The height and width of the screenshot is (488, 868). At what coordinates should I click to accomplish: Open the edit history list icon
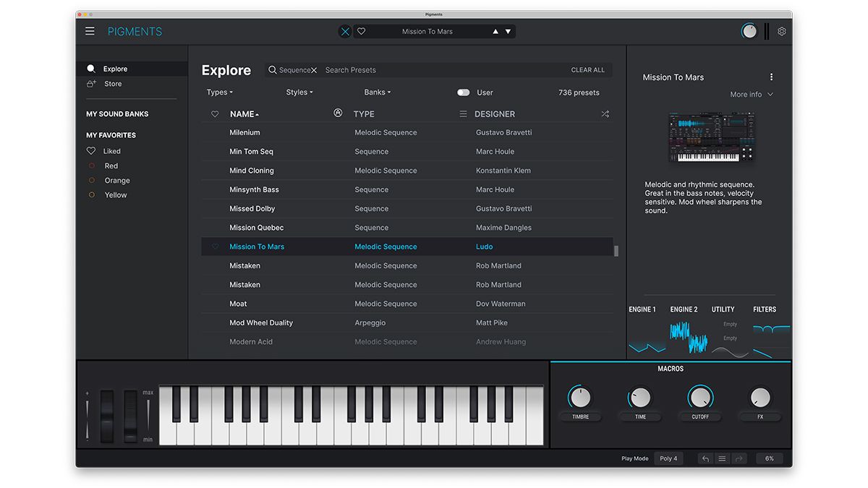pos(722,458)
